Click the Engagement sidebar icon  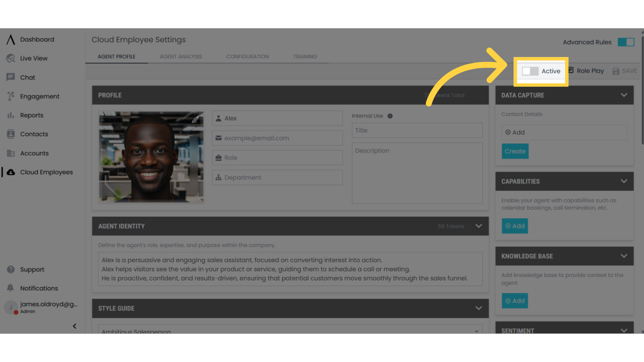pos(11,96)
